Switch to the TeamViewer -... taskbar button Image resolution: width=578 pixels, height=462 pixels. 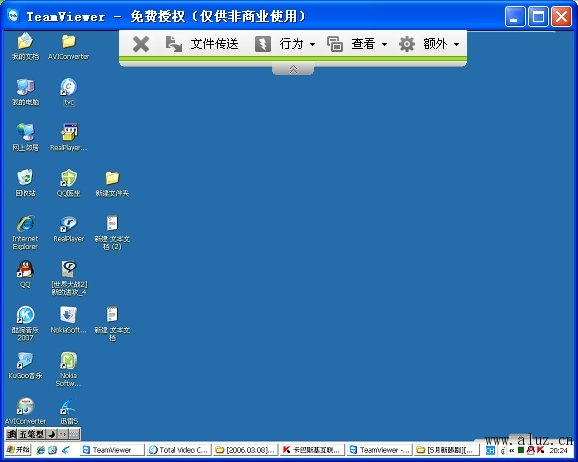[x=379, y=450]
